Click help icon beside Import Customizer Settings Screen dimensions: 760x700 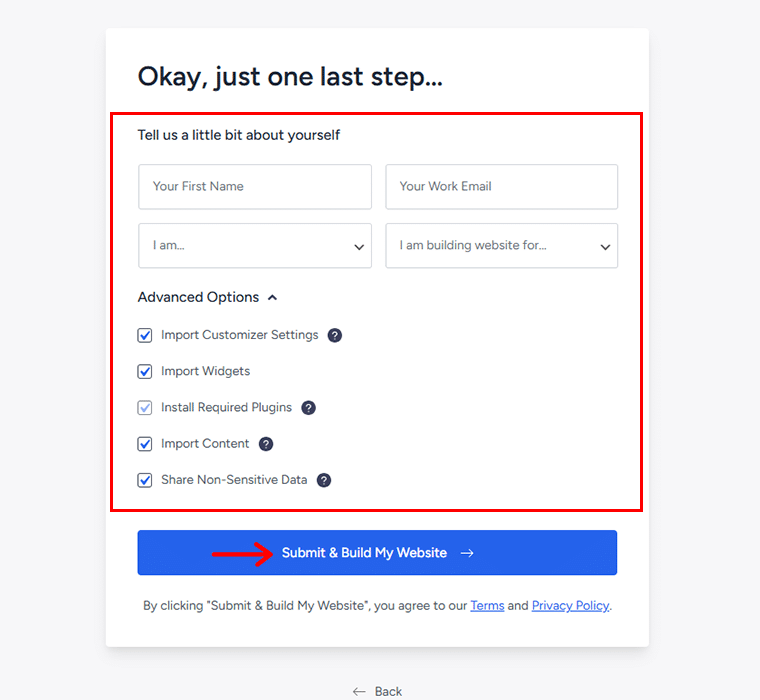coord(334,335)
